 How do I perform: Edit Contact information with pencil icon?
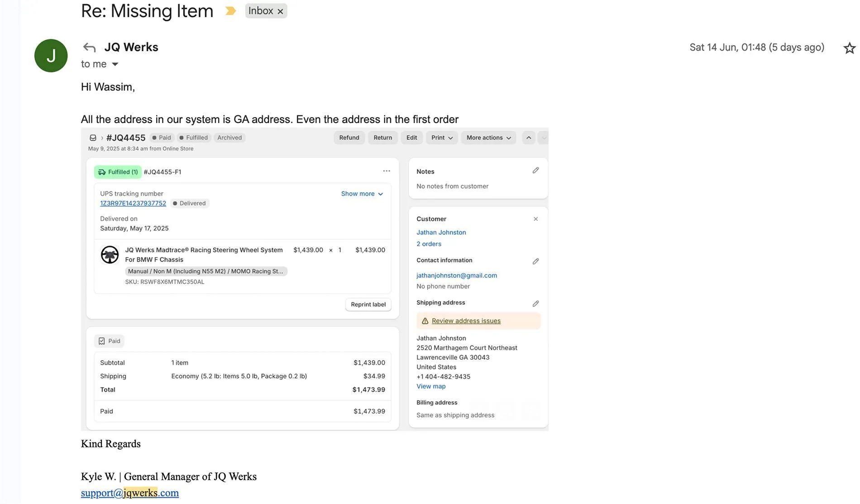[x=536, y=262]
